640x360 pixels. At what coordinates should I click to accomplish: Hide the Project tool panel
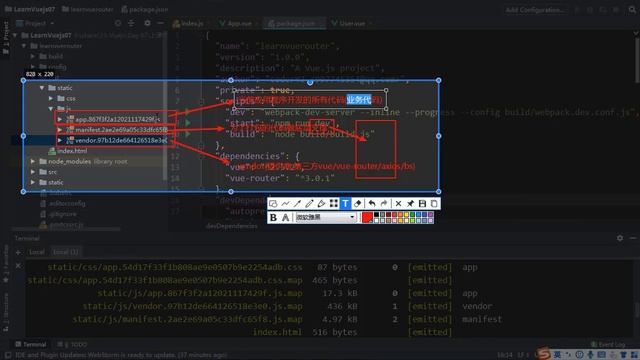(x=161, y=23)
